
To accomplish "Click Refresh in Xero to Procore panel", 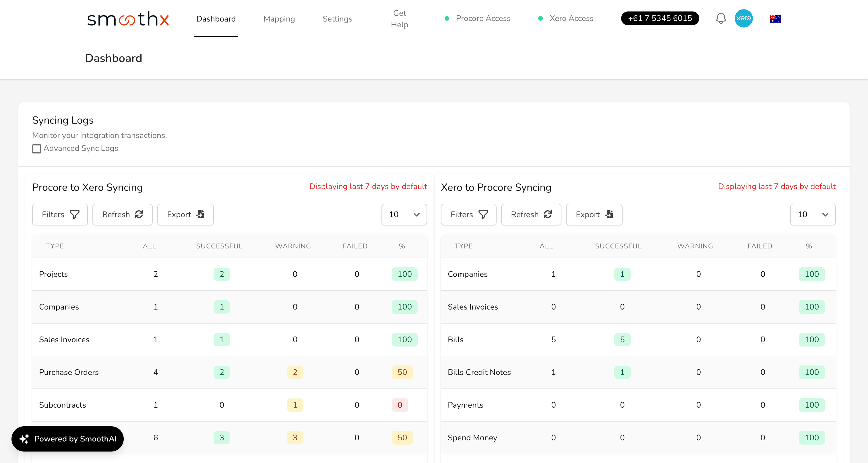I will coord(531,215).
